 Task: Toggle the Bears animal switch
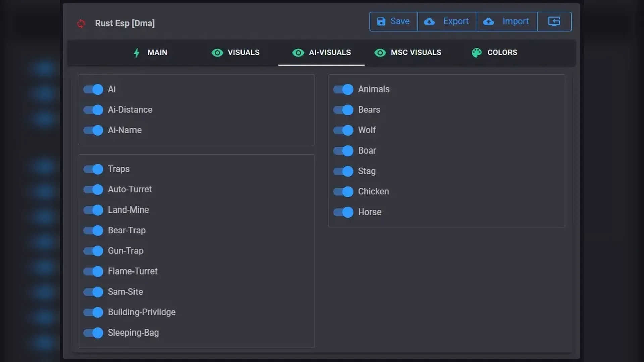(343, 110)
